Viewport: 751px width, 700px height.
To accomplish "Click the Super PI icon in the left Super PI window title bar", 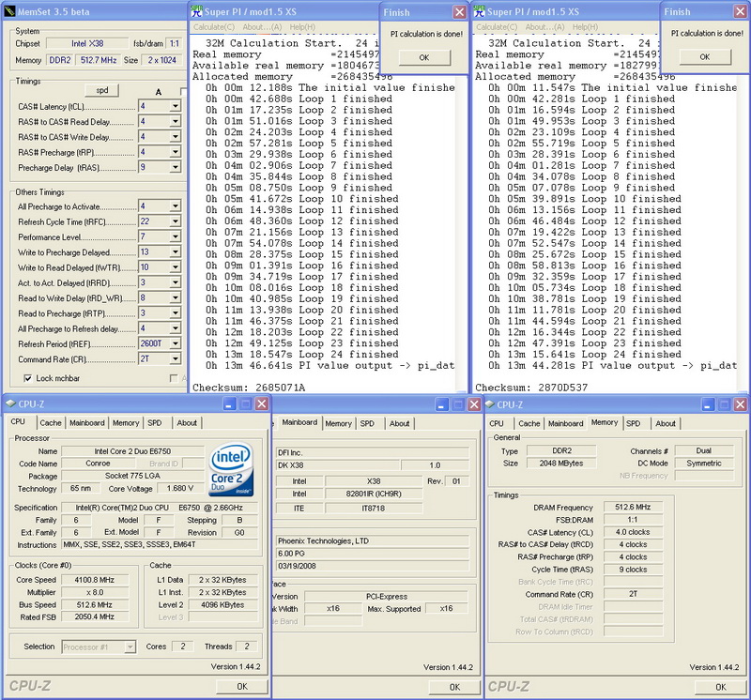I will tap(198, 11).
